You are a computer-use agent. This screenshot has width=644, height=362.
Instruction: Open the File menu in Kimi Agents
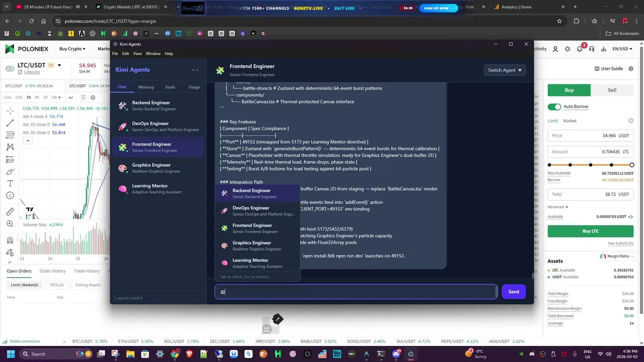pyautogui.click(x=115, y=53)
